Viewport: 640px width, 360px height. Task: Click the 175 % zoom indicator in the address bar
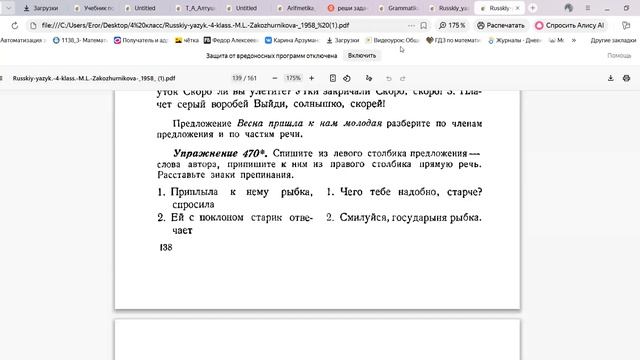point(452,25)
